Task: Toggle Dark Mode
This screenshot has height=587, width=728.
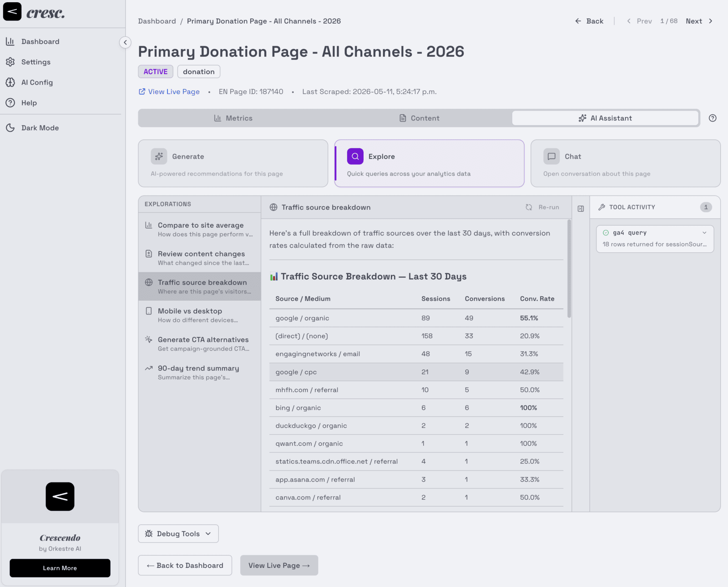Action: click(x=40, y=128)
